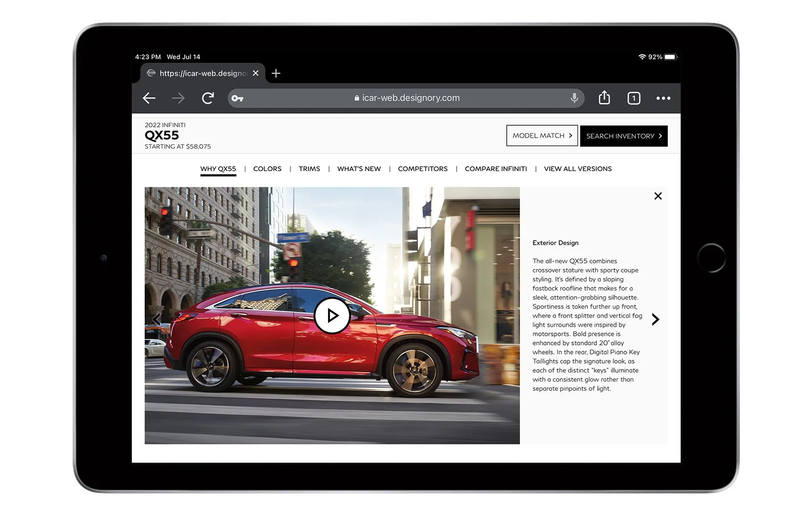
Task: Click the Model Match button
Action: pyautogui.click(x=542, y=136)
